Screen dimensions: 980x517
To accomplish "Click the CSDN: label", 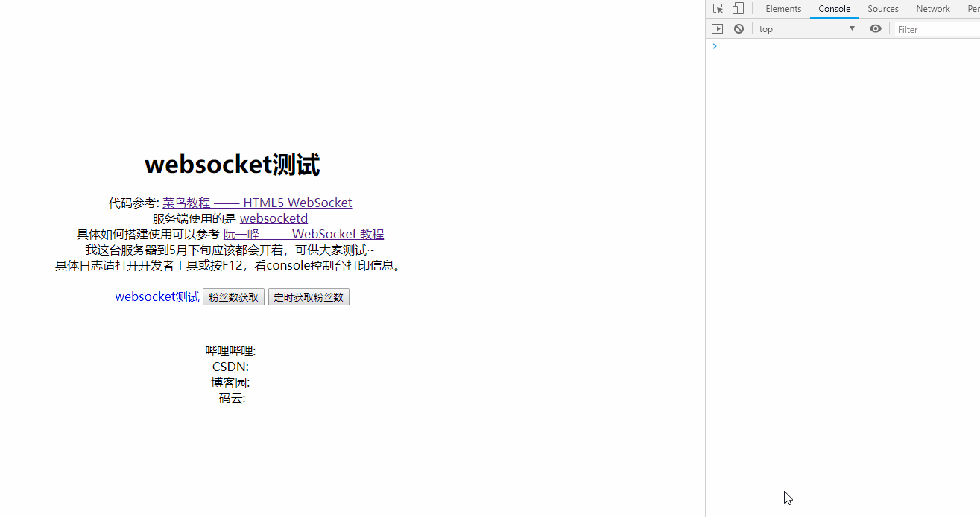I will click(230, 367).
